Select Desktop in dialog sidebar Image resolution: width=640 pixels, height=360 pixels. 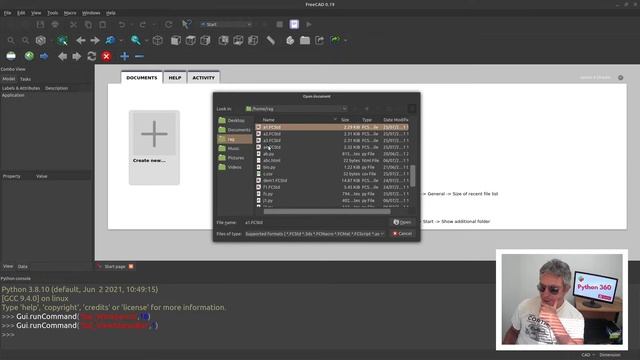pos(234,120)
